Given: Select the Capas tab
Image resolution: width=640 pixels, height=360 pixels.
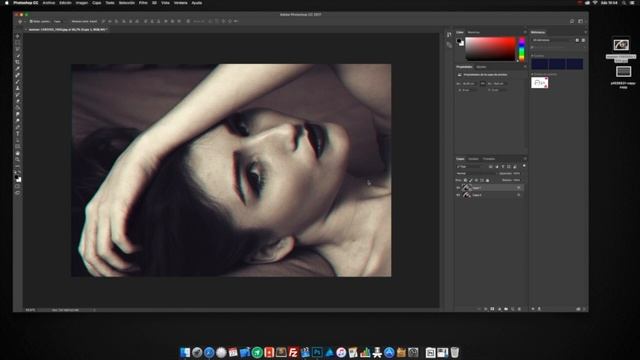Looking at the screenshot, I should pyautogui.click(x=460, y=159).
